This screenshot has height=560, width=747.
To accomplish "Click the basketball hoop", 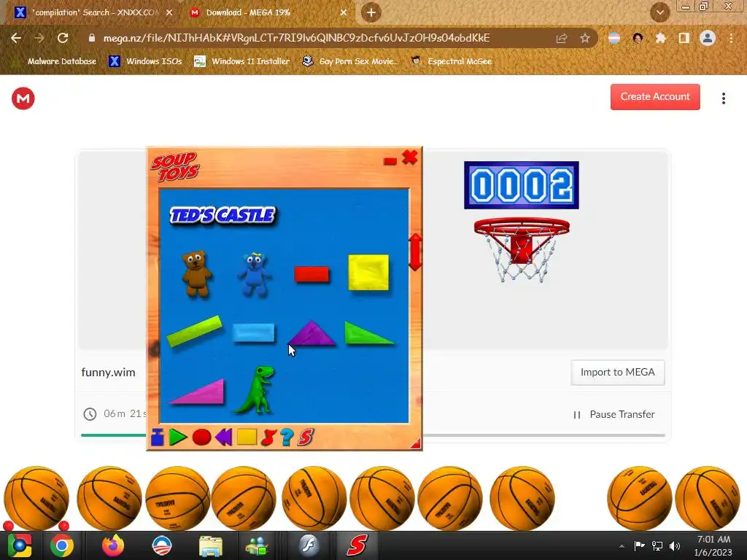I will point(522,249).
